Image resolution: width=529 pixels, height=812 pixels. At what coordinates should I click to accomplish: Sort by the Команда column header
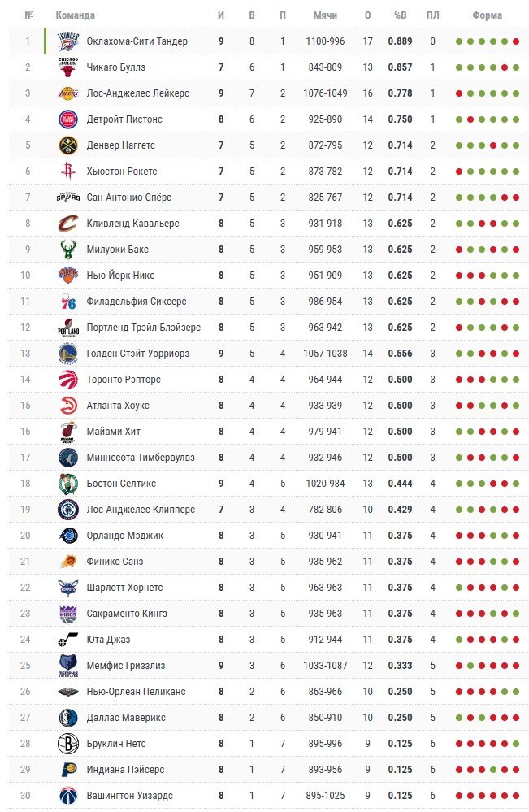click(x=75, y=15)
